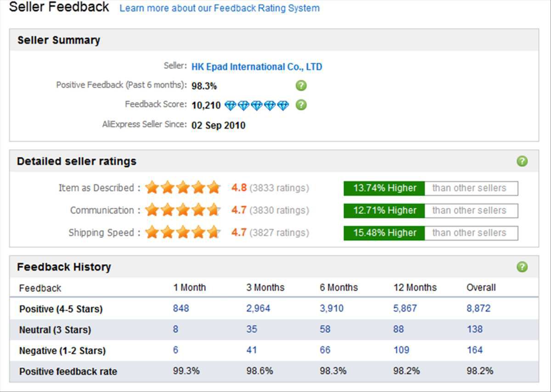Click help icon next to Feedback Score diamonds
Image resolution: width=551 pixels, height=392 pixels.
click(x=301, y=105)
